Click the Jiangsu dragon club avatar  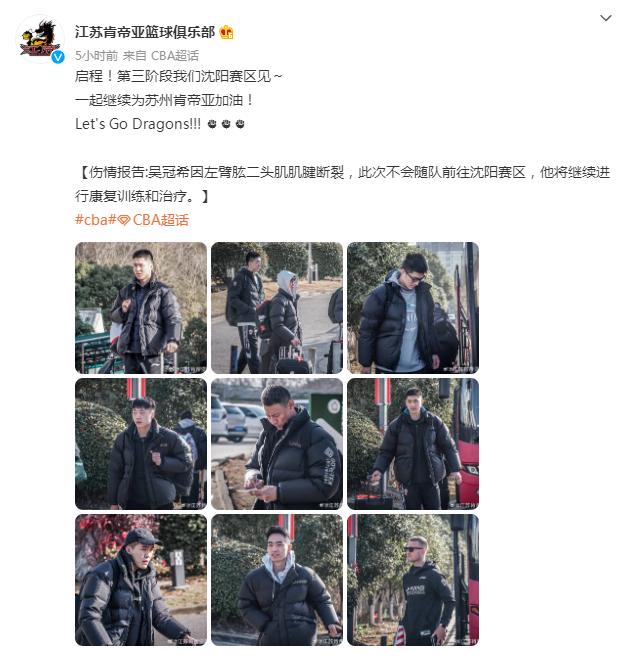[x=40, y=39]
